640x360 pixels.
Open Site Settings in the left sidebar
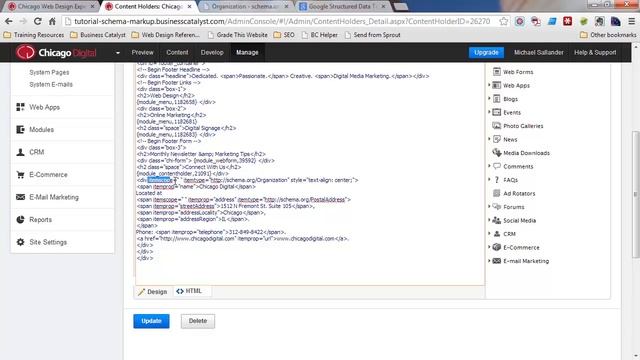point(47,242)
